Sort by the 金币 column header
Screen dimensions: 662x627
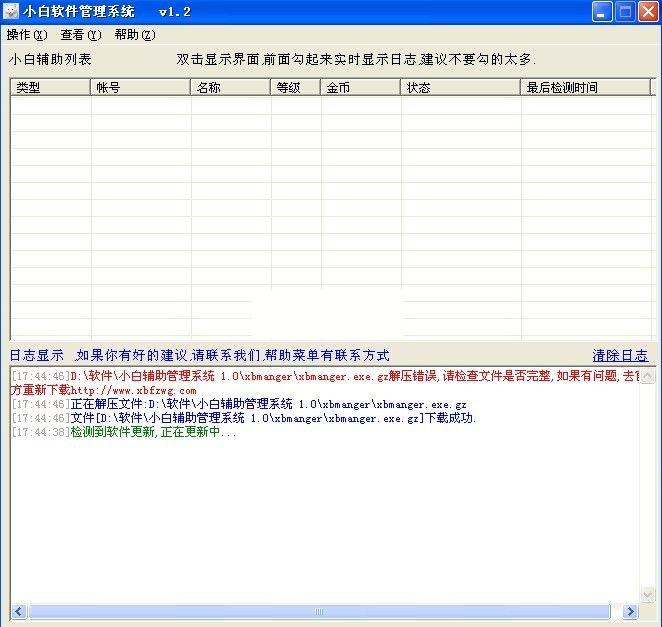tap(360, 88)
